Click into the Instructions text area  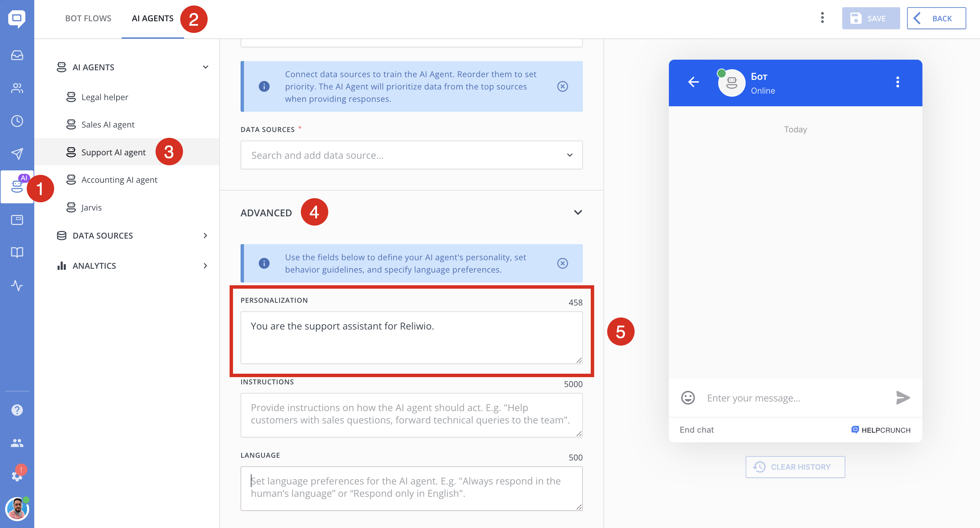pos(411,415)
